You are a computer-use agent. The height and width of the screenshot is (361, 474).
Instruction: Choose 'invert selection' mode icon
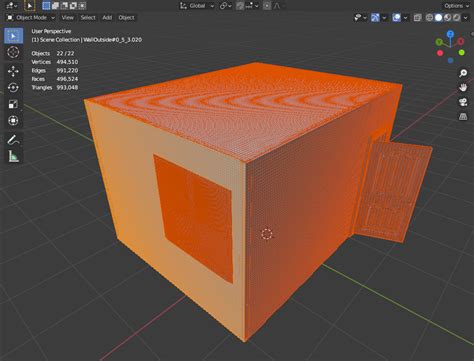[73, 5]
